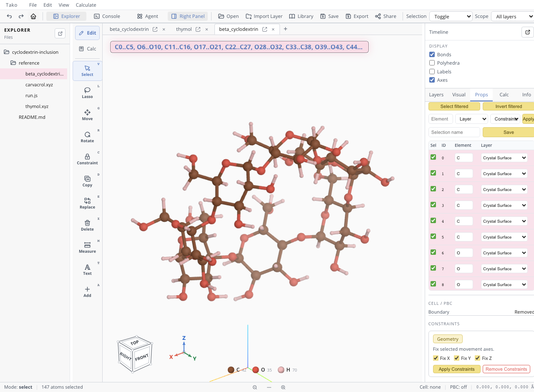Select the Lasso tool
The image size is (534, 392).
coord(87,93)
